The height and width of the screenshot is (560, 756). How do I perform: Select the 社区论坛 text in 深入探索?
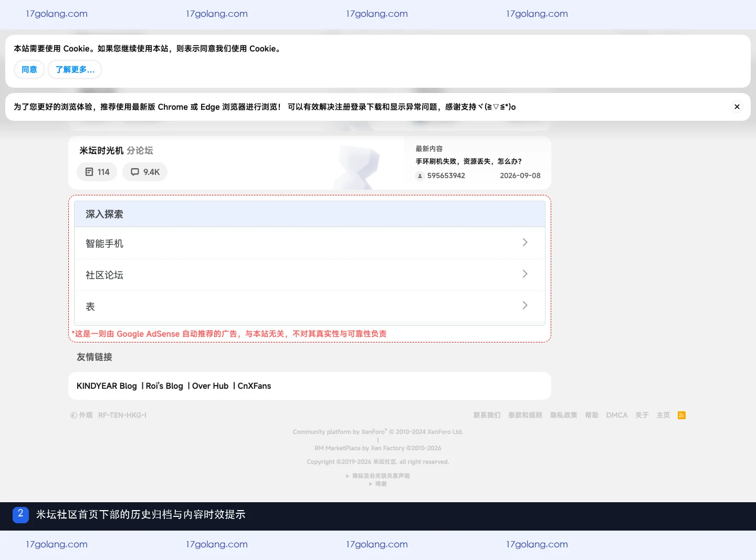coord(104,275)
